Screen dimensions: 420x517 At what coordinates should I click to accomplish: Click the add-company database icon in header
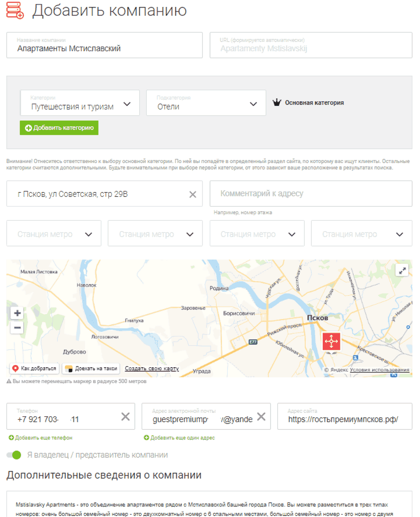pyautogui.click(x=15, y=10)
